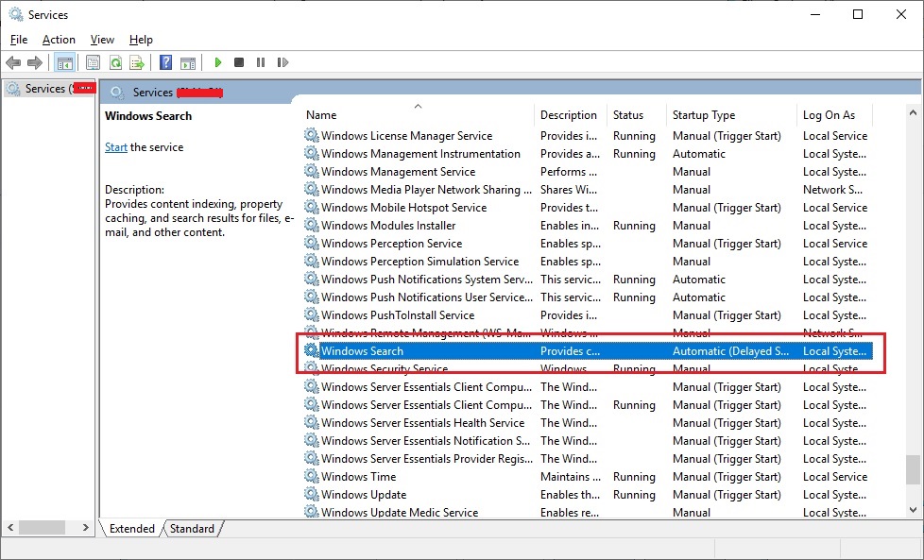Click horizontal scrollbar thumb in tree pane
Screen dimensions: 924x560
43,528
